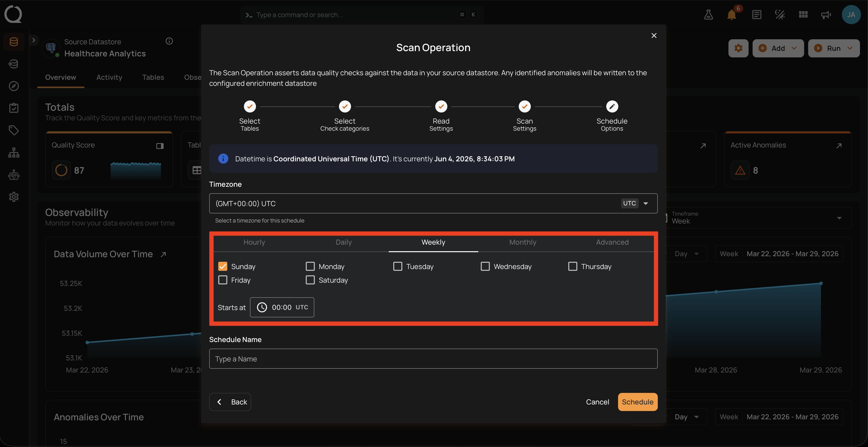Click the Schedule Options pencil step icon
This screenshot has height=447, width=868.
[612, 107]
